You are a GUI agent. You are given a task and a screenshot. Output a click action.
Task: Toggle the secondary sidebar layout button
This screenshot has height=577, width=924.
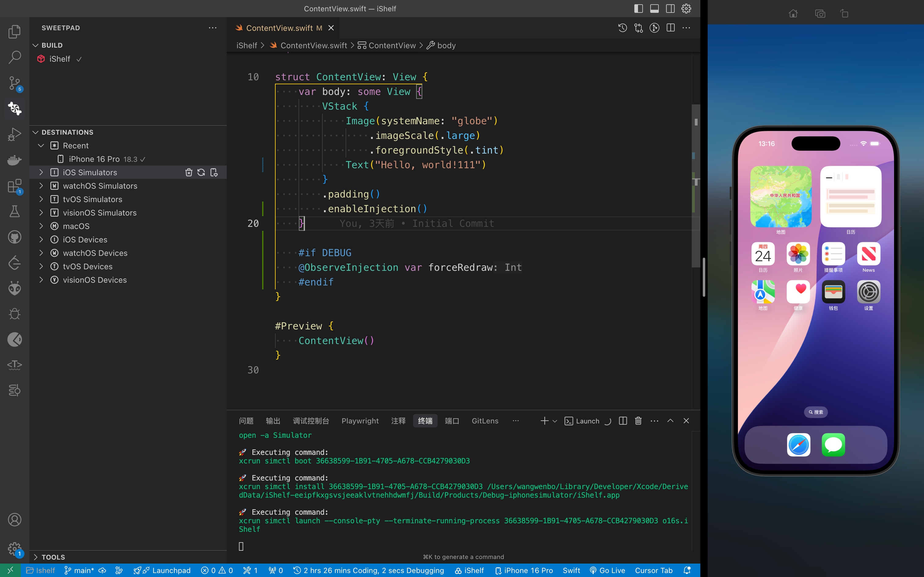[x=670, y=9]
